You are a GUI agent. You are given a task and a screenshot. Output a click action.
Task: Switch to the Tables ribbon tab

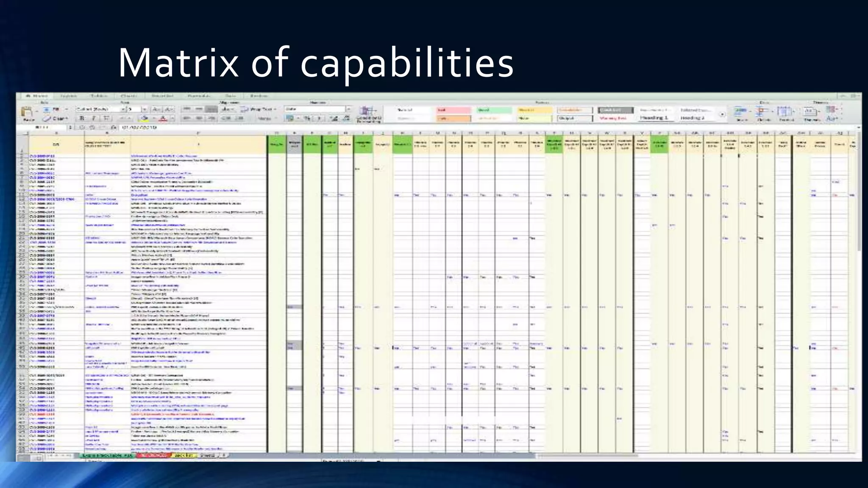coord(99,96)
